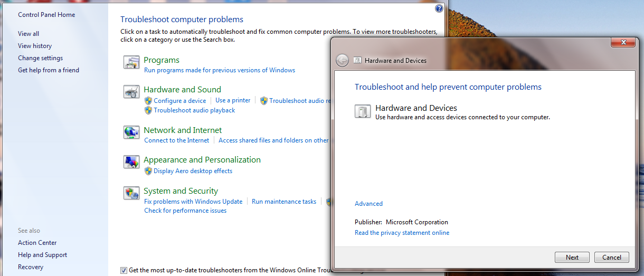Click Check for performance issues
This screenshot has height=276, width=644.
click(x=185, y=211)
